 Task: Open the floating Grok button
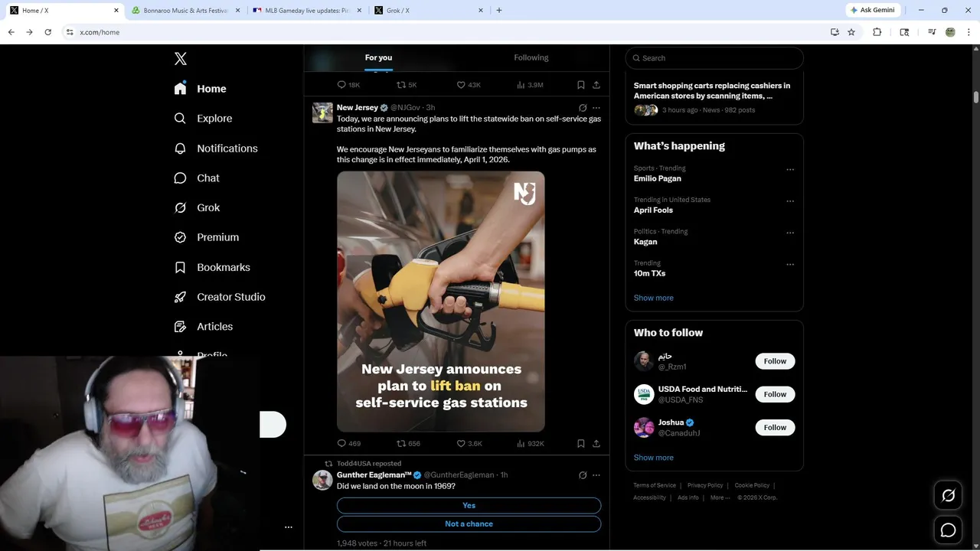pos(948,496)
